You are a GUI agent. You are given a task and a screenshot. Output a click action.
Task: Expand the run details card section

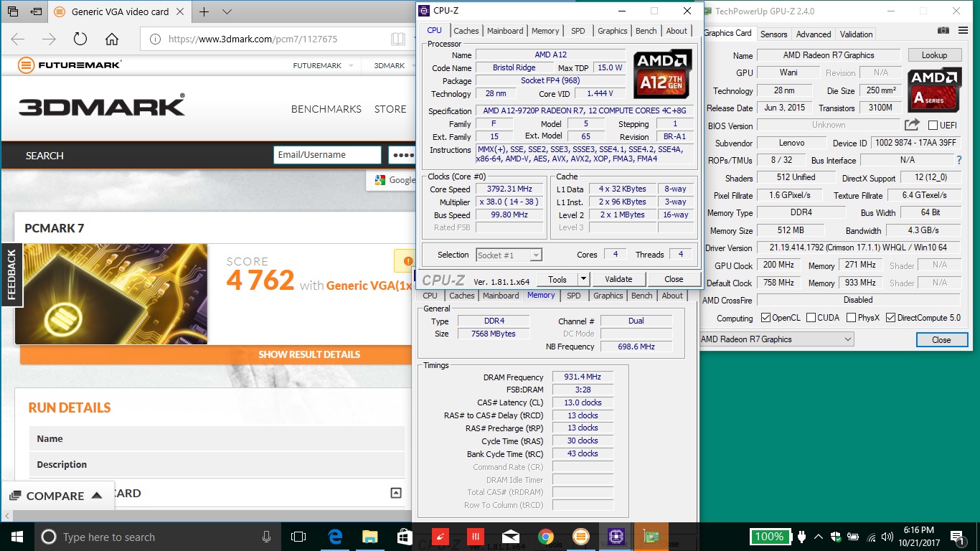[395, 493]
